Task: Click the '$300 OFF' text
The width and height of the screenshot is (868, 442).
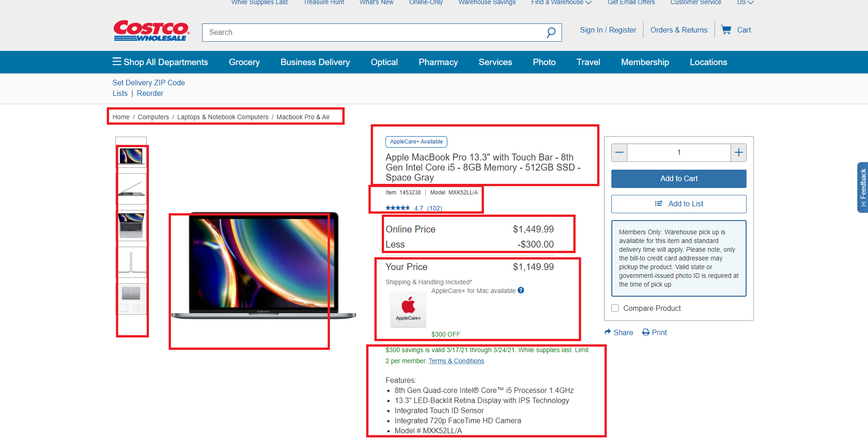Action: (445, 334)
